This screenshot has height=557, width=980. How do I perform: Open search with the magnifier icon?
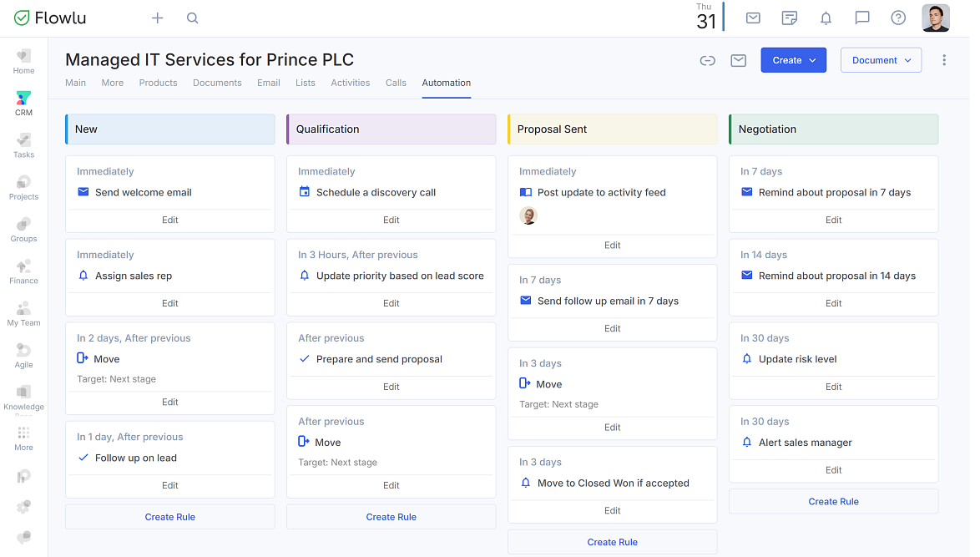pyautogui.click(x=192, y=18)
